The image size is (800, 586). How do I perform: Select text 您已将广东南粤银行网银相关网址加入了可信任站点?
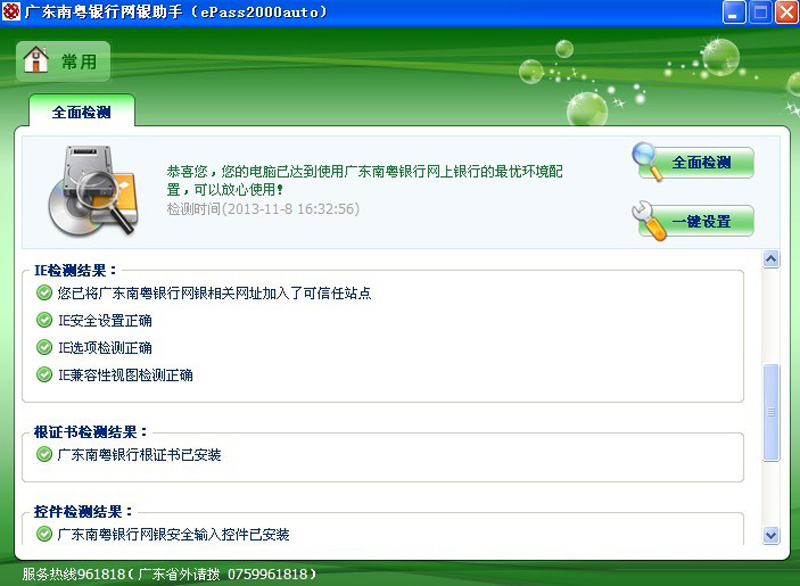point(214,293)
